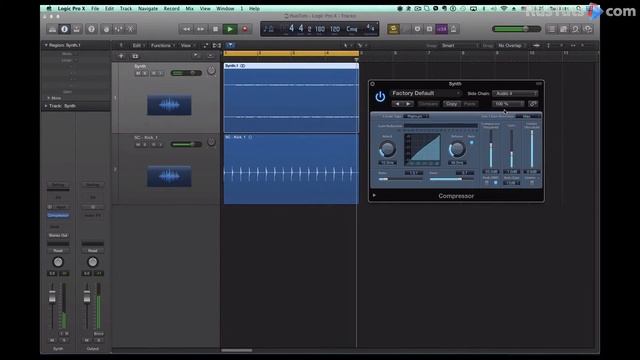Open the Editors scissors button
The width and height of the screenshot is (640, 360).
(x=130, y=29)
